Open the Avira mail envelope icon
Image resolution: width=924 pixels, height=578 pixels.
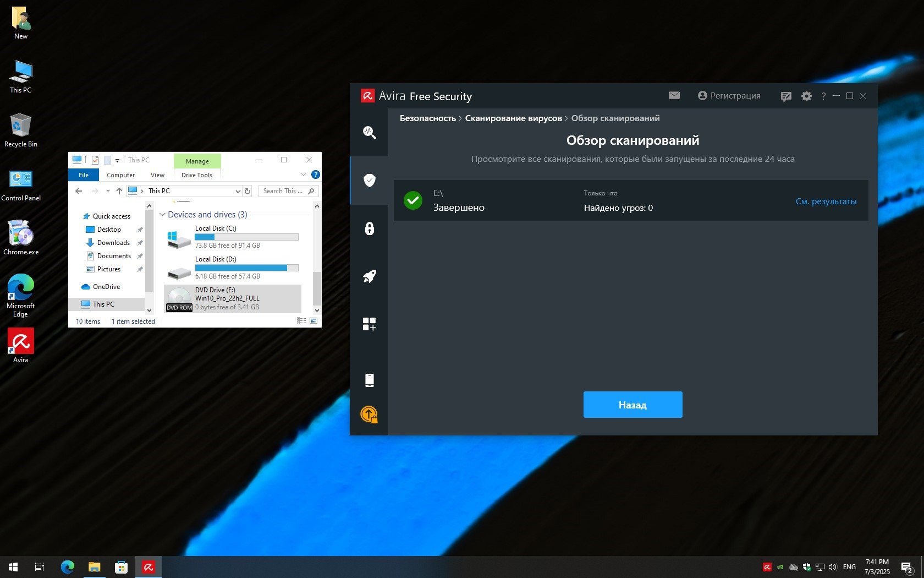coord(674,96)
